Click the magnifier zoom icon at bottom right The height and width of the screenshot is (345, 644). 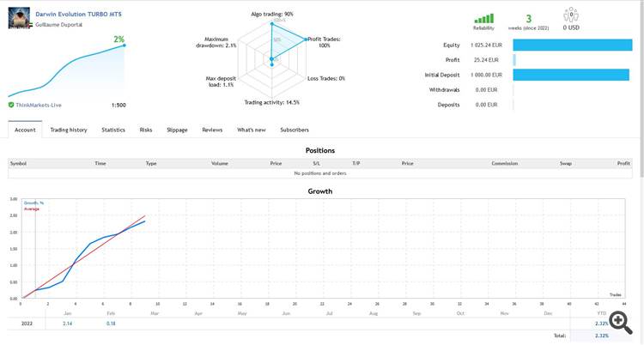620,323
